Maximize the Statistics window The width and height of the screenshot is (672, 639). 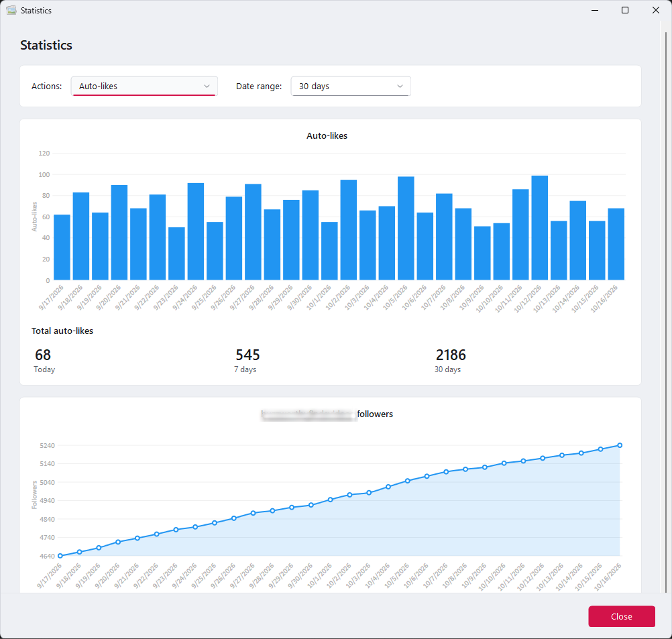tap(625, 10)
